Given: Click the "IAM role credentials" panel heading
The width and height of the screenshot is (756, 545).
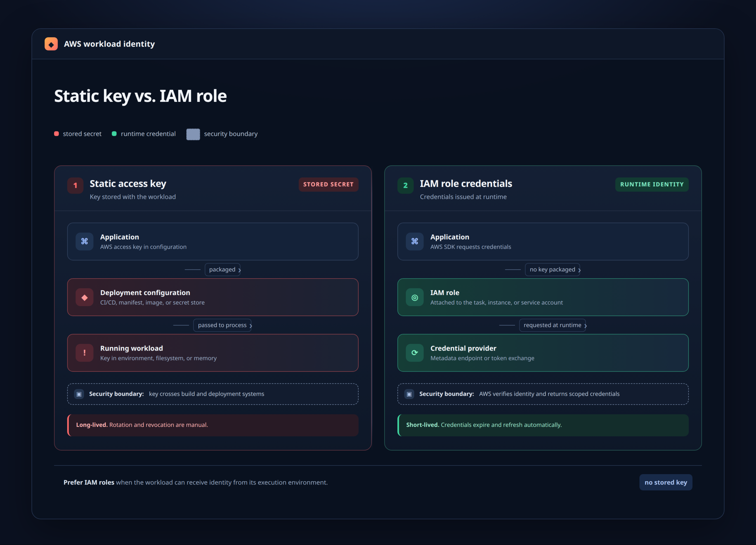Looking at the screenshot, I should [466, 184].
